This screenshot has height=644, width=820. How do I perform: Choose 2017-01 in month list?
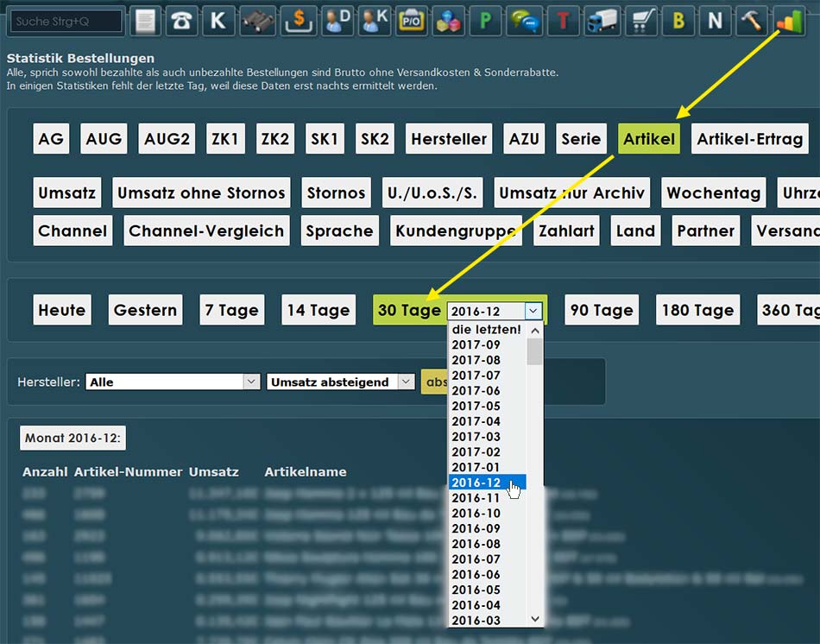(487, 467)
